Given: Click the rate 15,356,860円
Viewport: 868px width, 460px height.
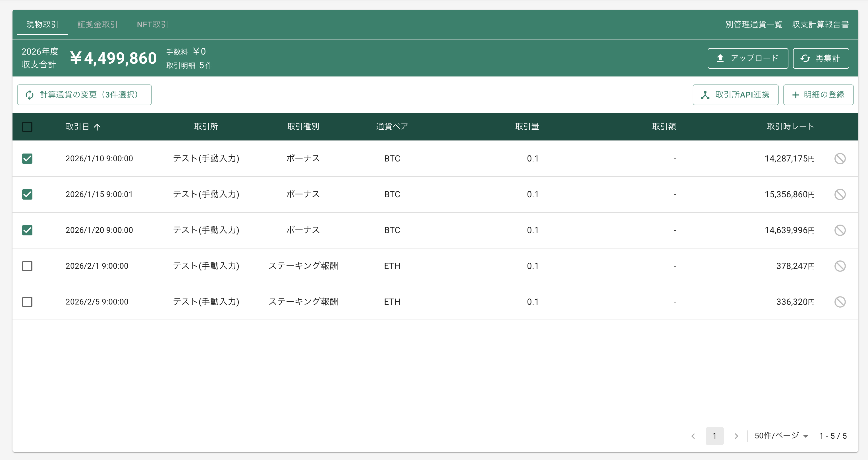Looking at the screenshot, I should click(790, 194).
